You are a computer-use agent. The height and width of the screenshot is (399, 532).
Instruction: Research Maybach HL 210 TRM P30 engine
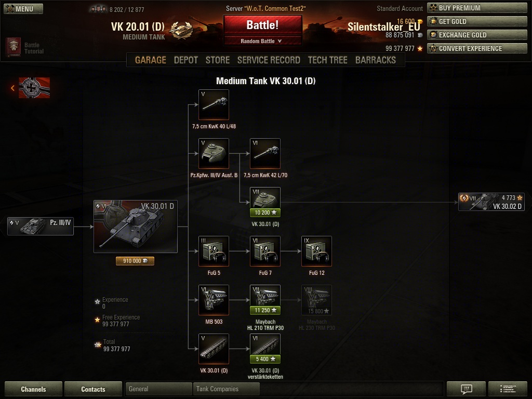tap(265, 310)
